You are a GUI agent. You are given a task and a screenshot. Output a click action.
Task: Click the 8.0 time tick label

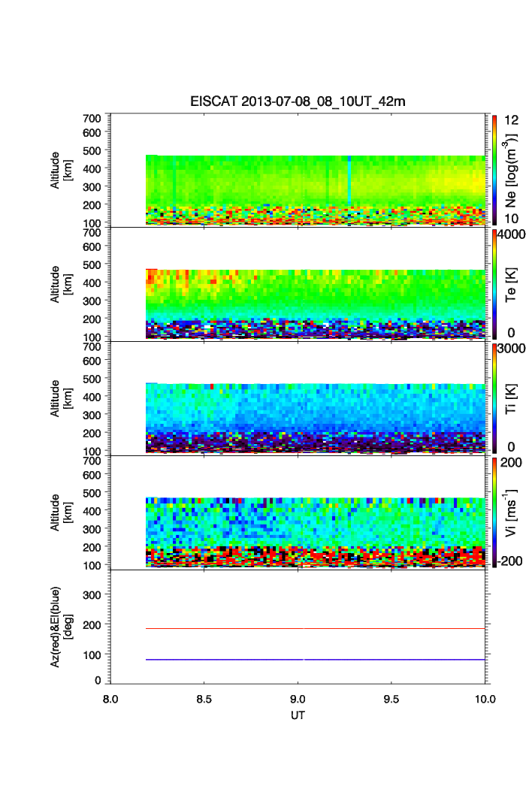coord(110,700)
